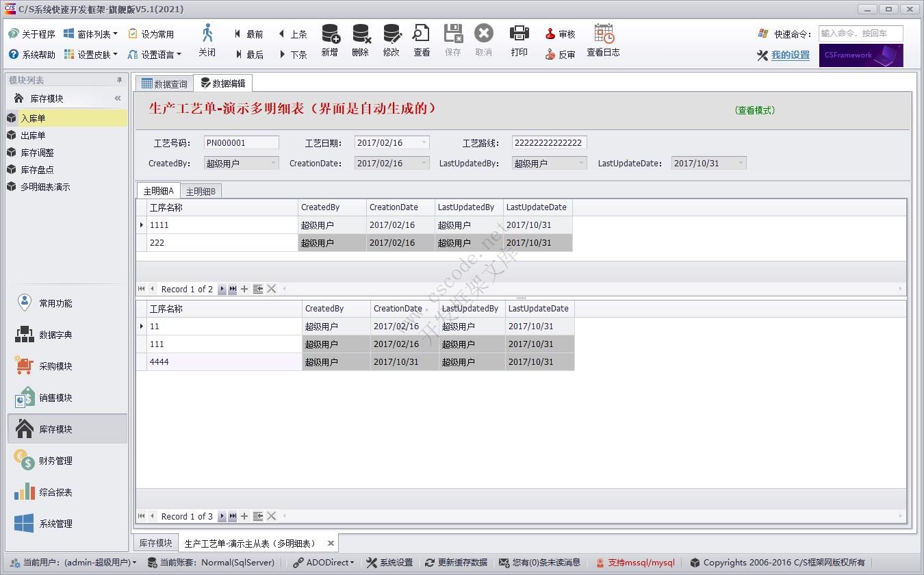The image size is (924, 575).
Task: Open the 窗体列表 dropdown
Action: (x=92, y=33)
